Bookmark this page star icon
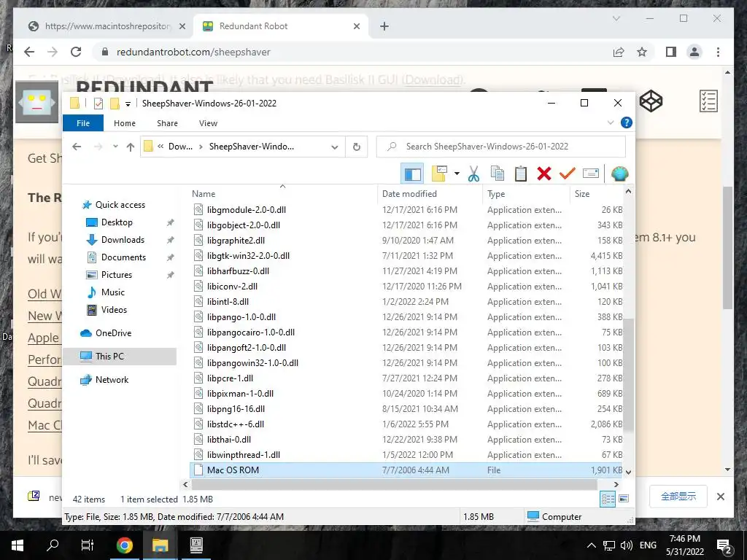Viewport: 747px width, 560px height. (642, 52)
